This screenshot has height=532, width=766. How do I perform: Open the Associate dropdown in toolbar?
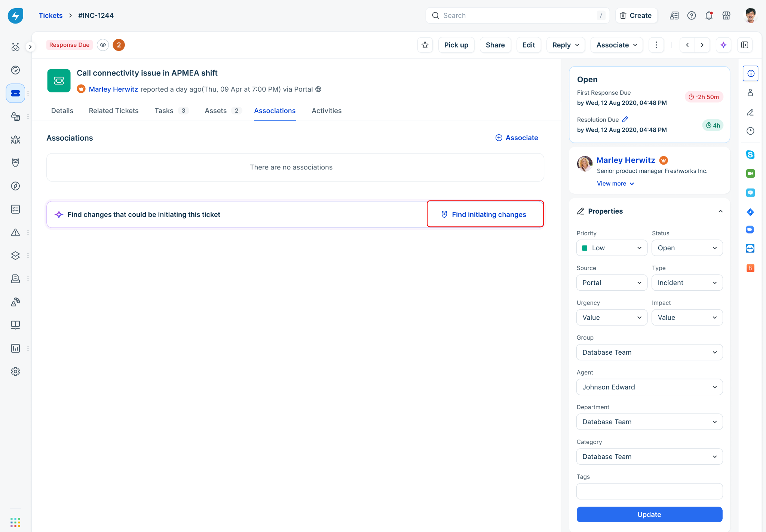pyautogui.click(x=616, y=45)
